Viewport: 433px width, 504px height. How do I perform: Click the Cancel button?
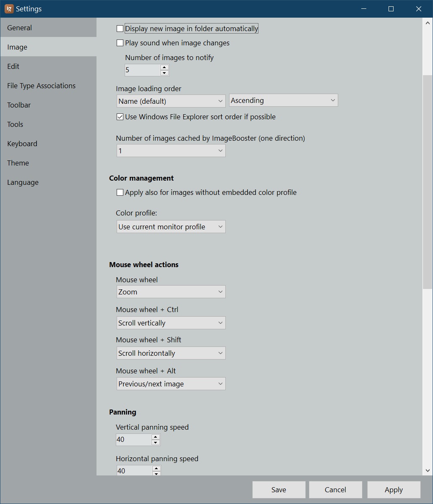click(336, 490)
